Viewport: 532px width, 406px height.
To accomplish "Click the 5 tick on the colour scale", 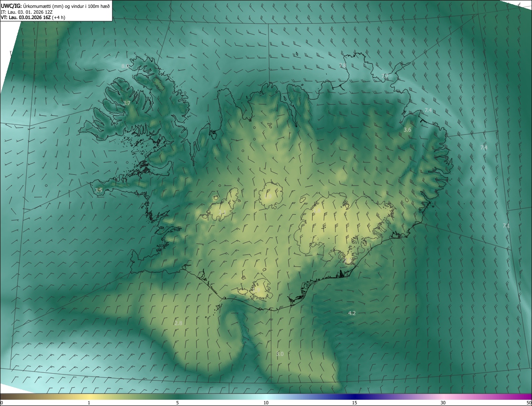I will pos(177,403).
